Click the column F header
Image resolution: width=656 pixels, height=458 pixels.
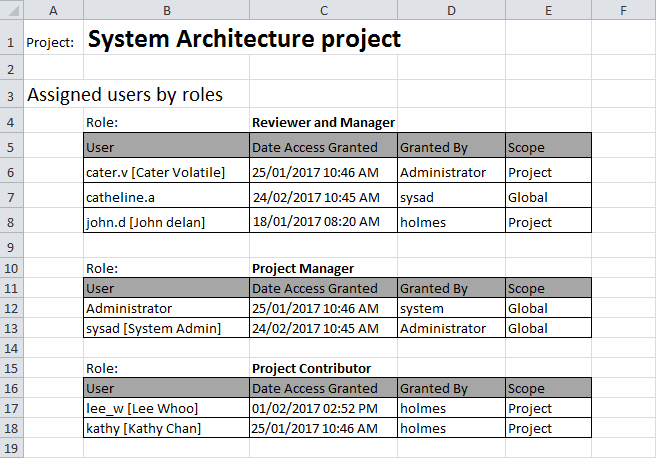pyautogui.click(x=623, y=10)
